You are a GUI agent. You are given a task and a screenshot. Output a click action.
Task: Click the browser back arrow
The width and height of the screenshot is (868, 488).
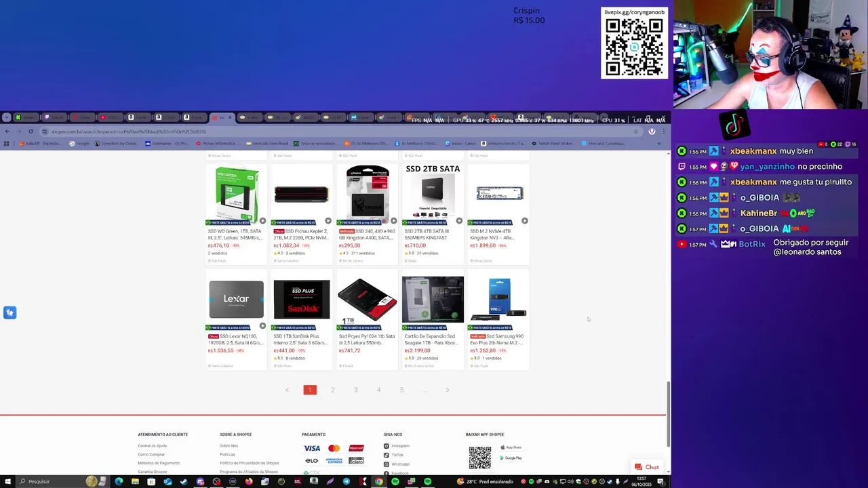7,131
